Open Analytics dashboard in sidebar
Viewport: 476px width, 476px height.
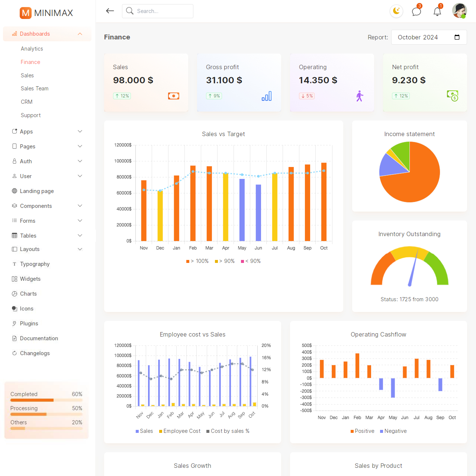tap(32, 49)
